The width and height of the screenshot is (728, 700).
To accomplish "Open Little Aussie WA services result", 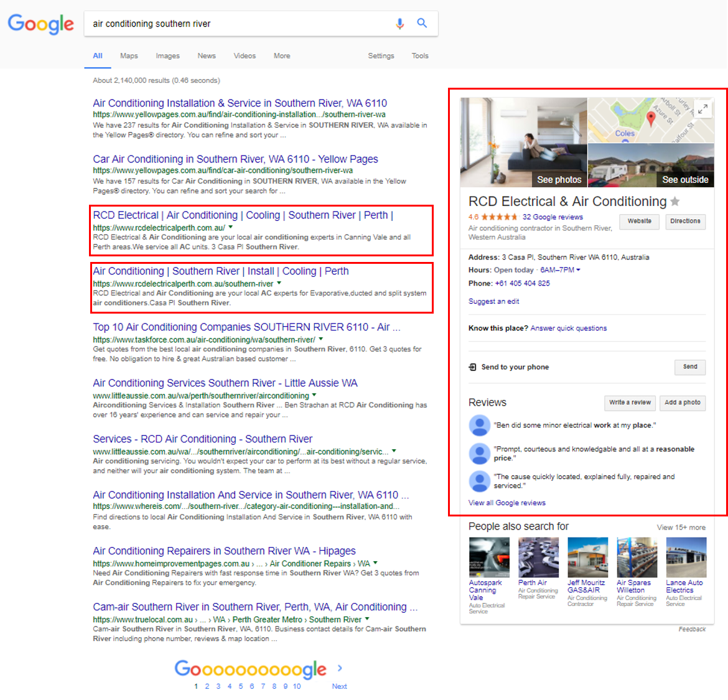I will coord(225,383).
